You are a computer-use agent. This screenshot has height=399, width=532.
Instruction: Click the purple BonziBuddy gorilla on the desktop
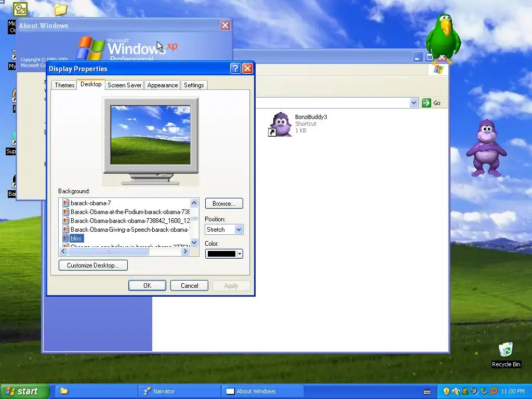(486, 148)
